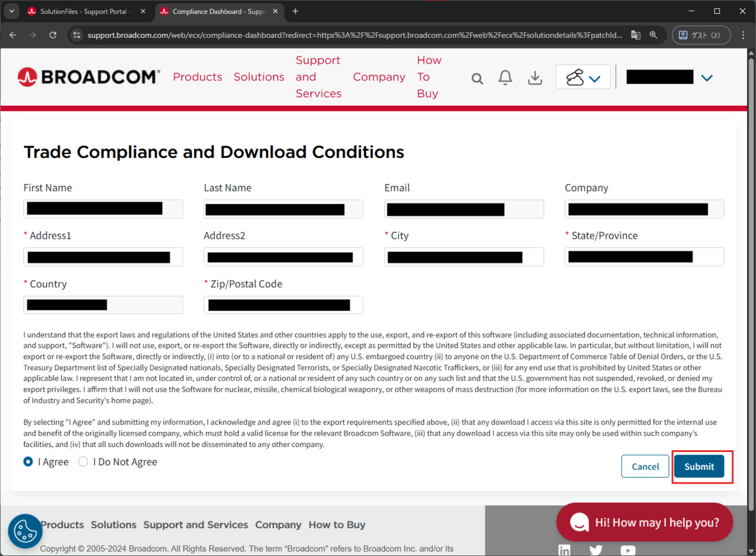Click the Email field
Screen dimensions: 756x556
464,209
